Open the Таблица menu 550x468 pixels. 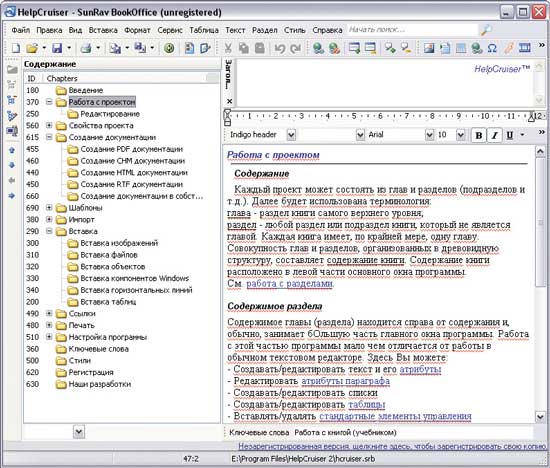pos(204,30)
